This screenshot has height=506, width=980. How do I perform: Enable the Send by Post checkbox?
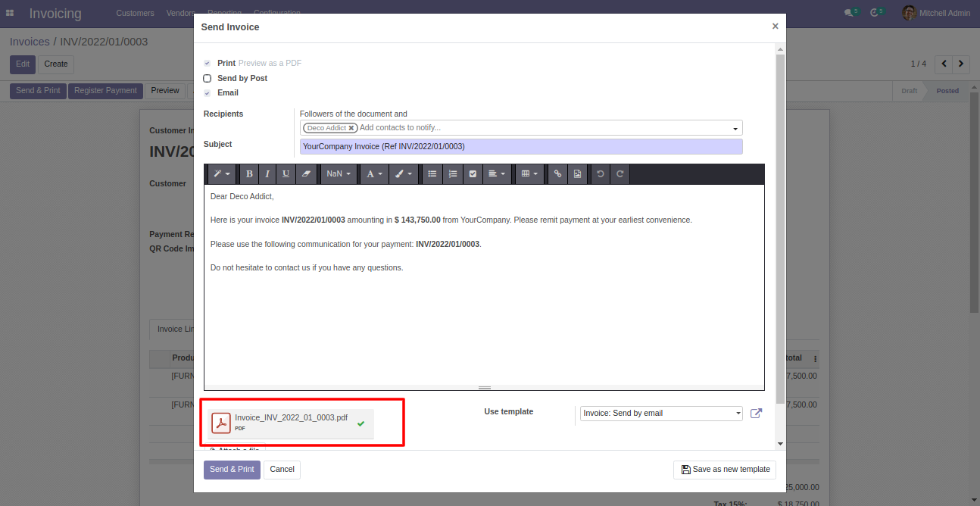click(208, 78)
